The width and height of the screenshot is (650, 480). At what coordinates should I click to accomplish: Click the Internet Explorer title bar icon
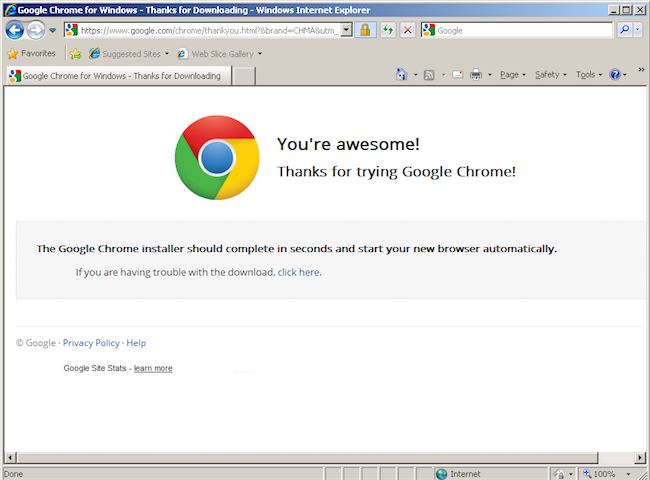click(x=10, y=10)
